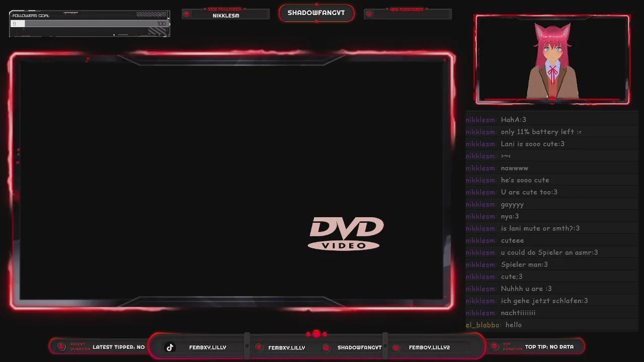This screenshot has width=644, height=362.
Task: Click the Followers Goal label
Action: click(31, 16)
